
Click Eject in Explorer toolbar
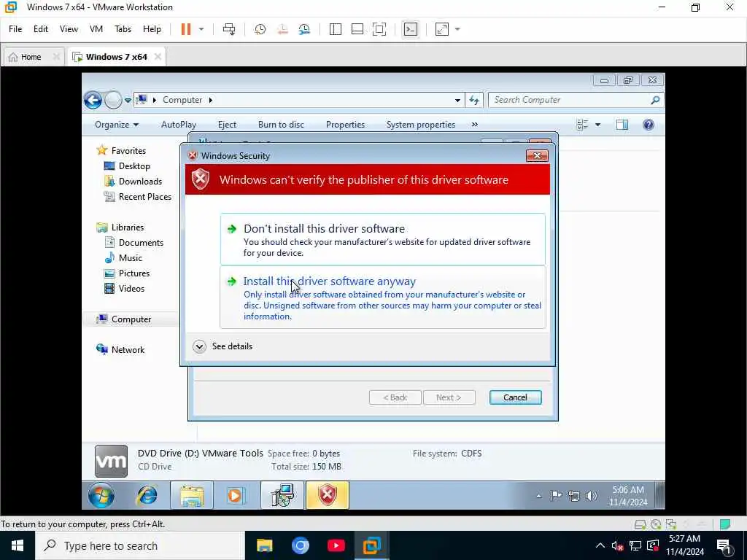228,125
